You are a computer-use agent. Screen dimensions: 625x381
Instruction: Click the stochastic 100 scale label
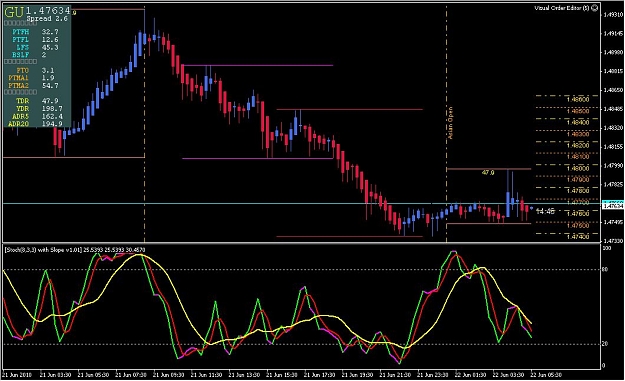(x=607, y=248)
